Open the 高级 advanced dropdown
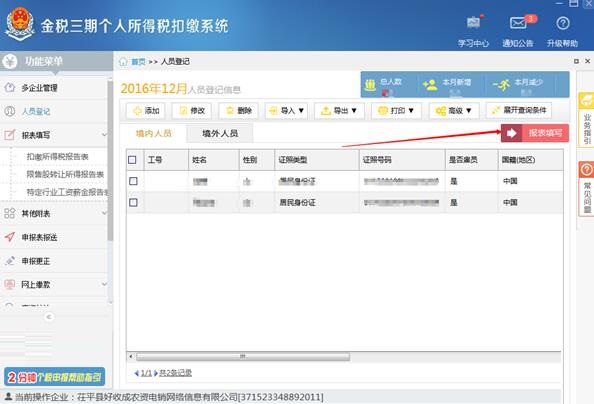 point(454,111)
